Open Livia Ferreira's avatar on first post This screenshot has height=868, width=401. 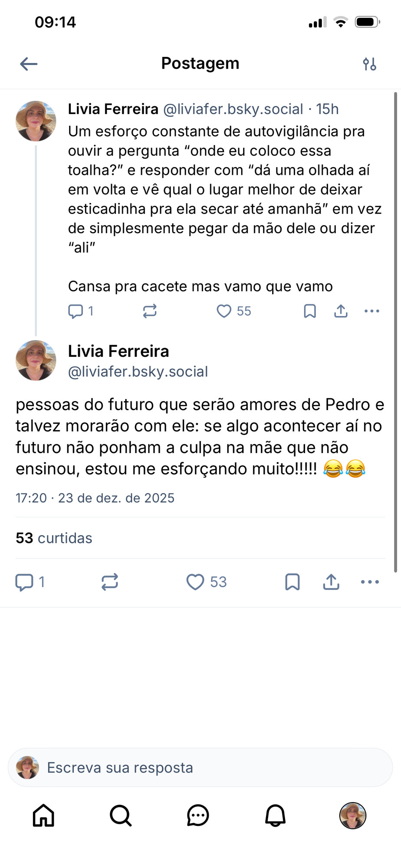(36, 121)
